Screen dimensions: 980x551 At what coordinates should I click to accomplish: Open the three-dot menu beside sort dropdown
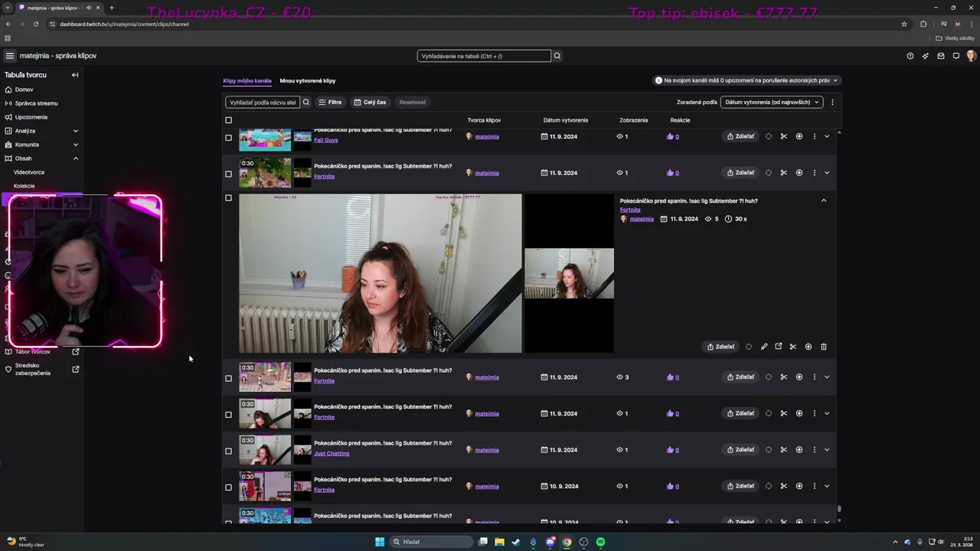(832, 102)
